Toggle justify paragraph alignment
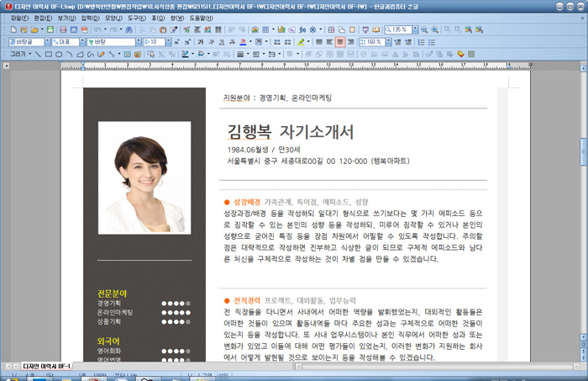 coord(319,42)
